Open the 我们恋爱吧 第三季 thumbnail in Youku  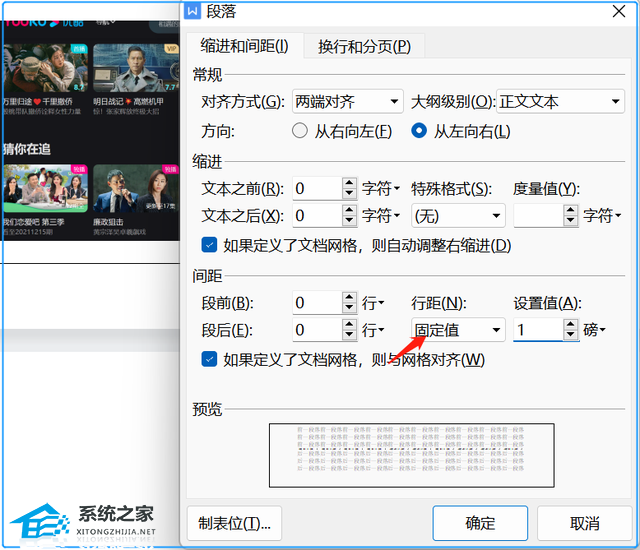coord(45,189)
